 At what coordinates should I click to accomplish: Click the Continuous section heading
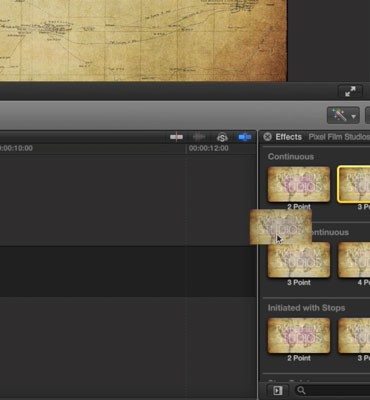coord(291,157)
